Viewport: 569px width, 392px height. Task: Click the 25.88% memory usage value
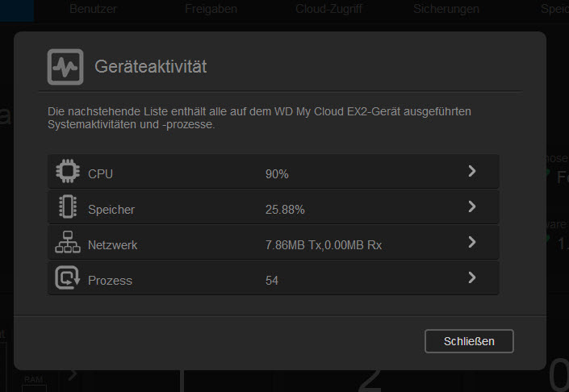[285, 210]
